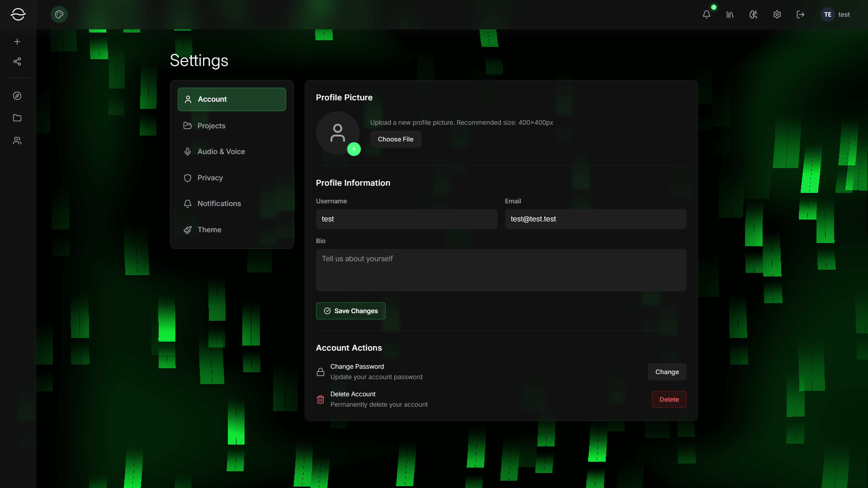868x488 pixels.
Task: Click the plus icon in left sidebar
Action: coord(17,42)
